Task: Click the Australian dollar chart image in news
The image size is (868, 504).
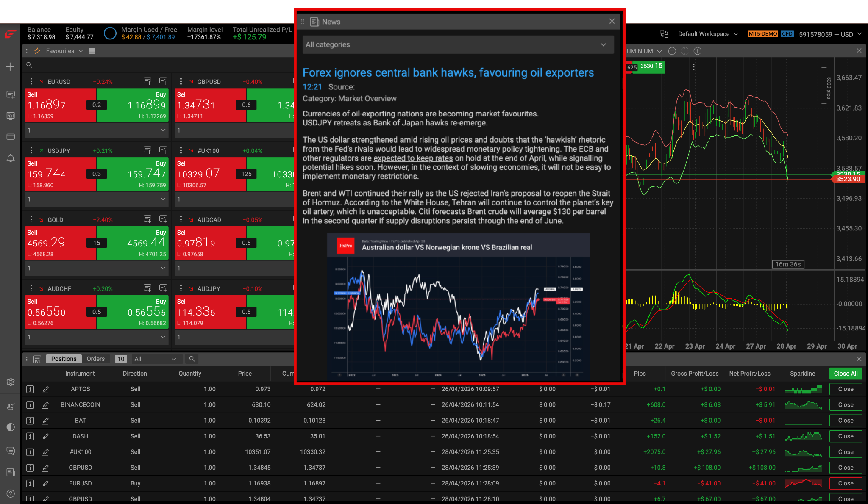Action: click(x=458, y=306)
